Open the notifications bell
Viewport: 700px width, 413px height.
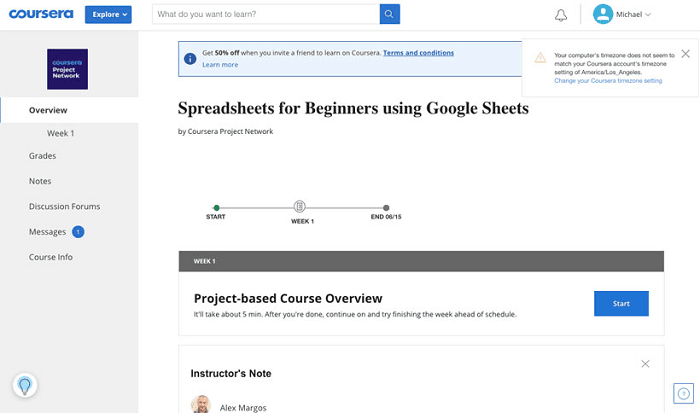tap(561, 15)
